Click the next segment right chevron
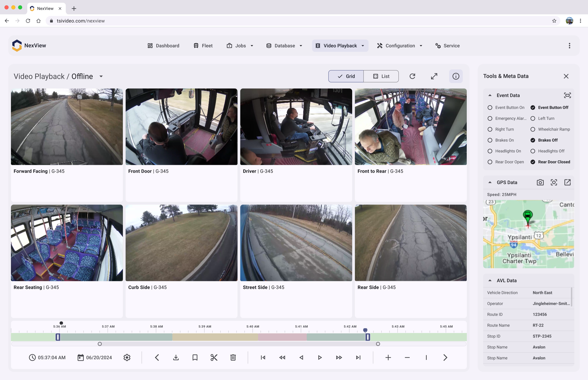 [445, 357]
